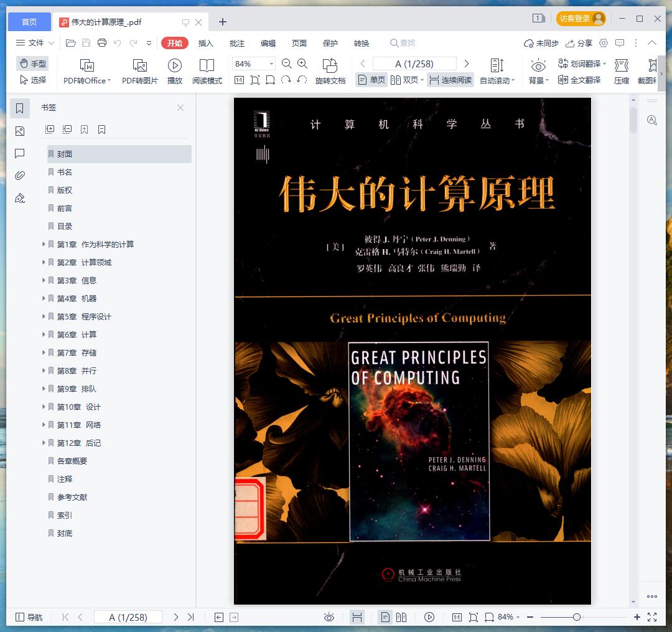
Task: Open the PDF to Office converter
Action: point(87,71)
